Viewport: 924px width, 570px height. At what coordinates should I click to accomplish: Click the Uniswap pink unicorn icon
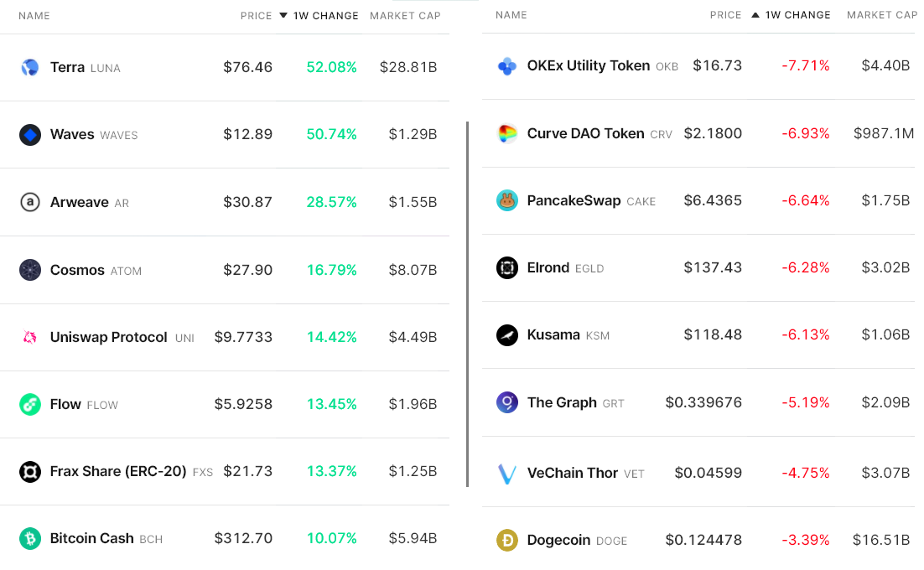(30, 338)
